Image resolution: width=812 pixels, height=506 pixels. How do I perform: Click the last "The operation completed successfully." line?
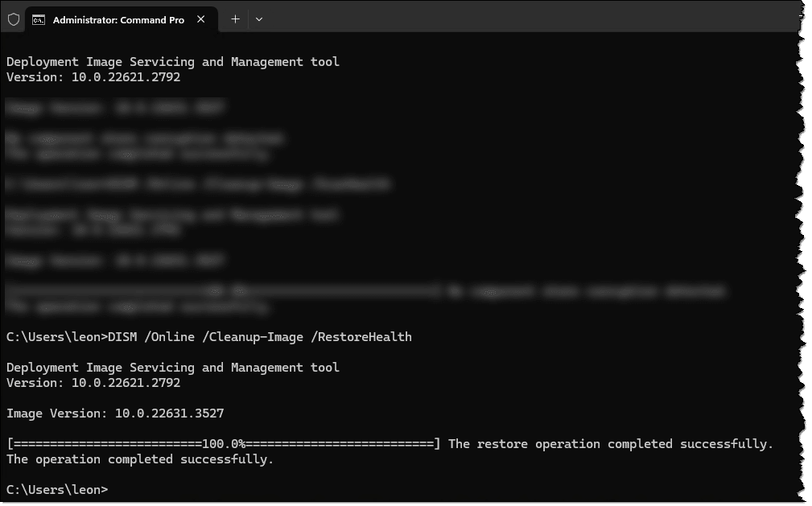coord(140,459)
